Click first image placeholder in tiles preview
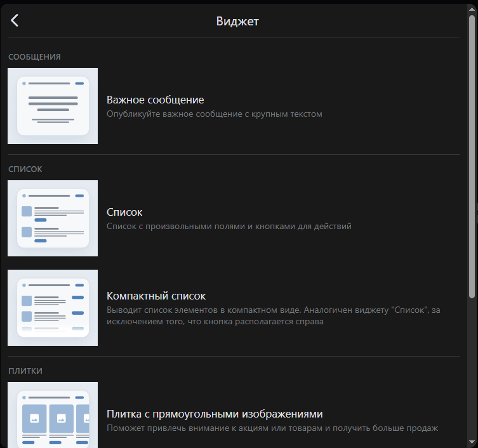Viewport: 478px width, 448px height. click(33, 418)
